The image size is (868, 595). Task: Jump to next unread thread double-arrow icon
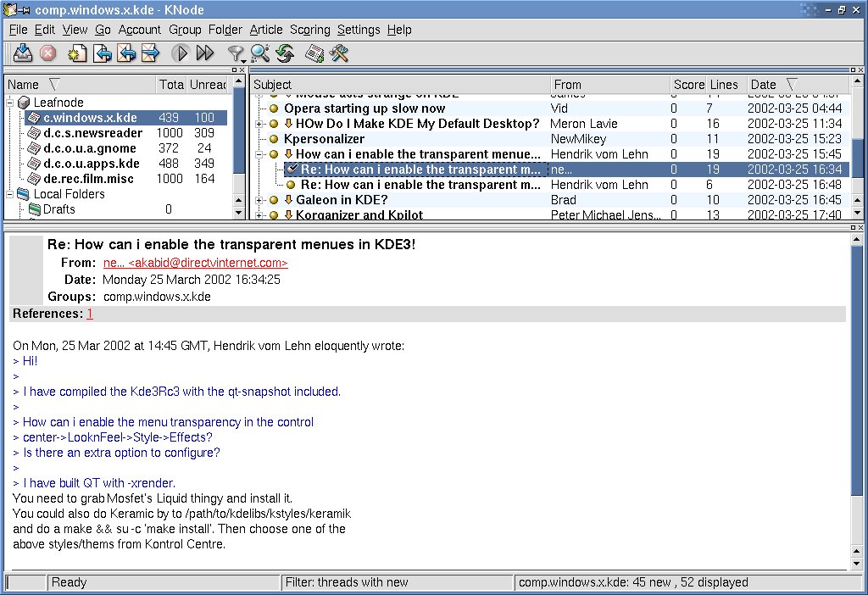204,53
